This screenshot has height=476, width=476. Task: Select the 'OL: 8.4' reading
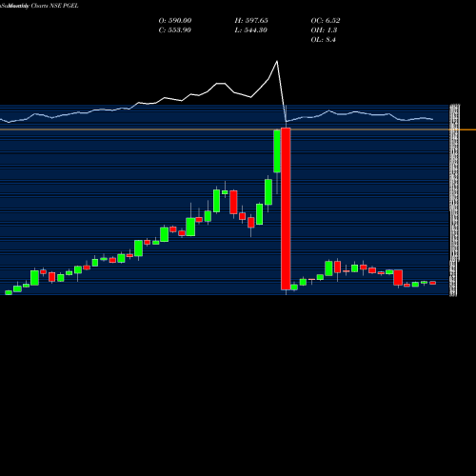point(323,39)
